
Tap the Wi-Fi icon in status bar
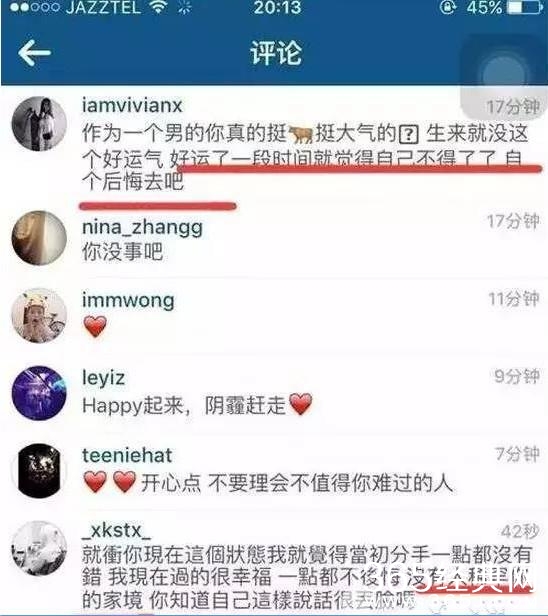[159, 7]
